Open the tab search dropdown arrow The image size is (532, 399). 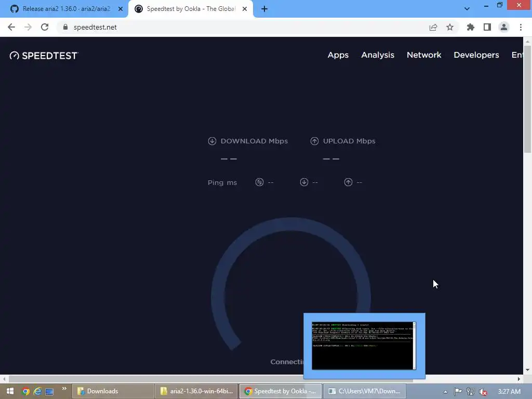pyautogui.click(x=467, y=9)
